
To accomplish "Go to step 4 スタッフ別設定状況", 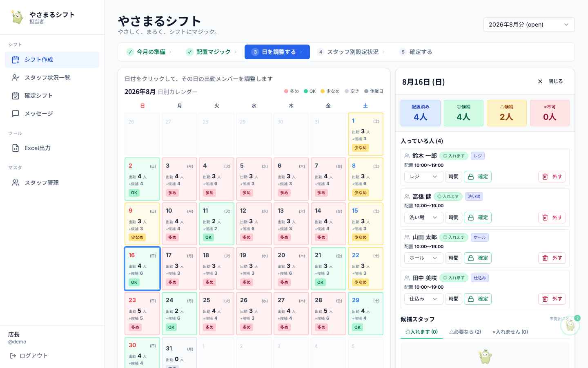I will 351,52.
